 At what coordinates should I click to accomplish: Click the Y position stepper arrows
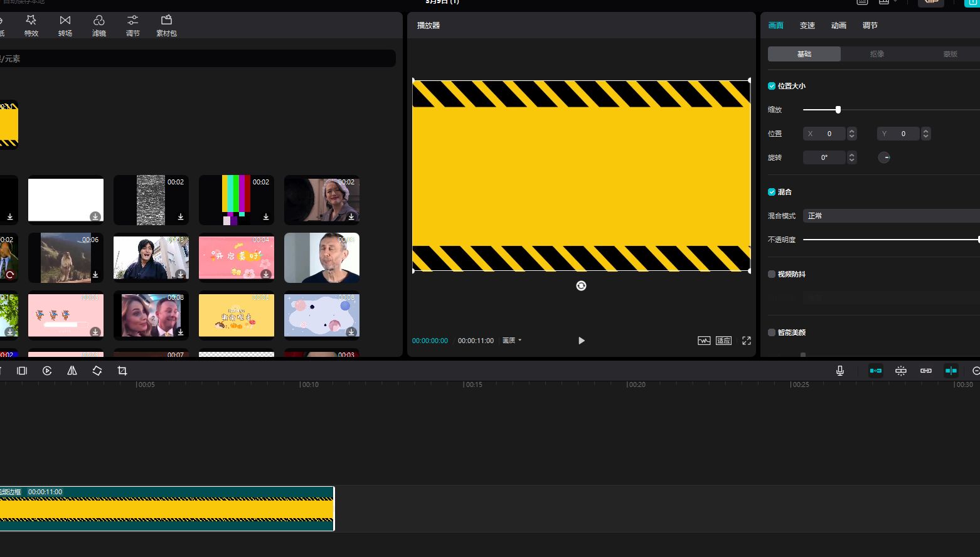tap(925, 134)
